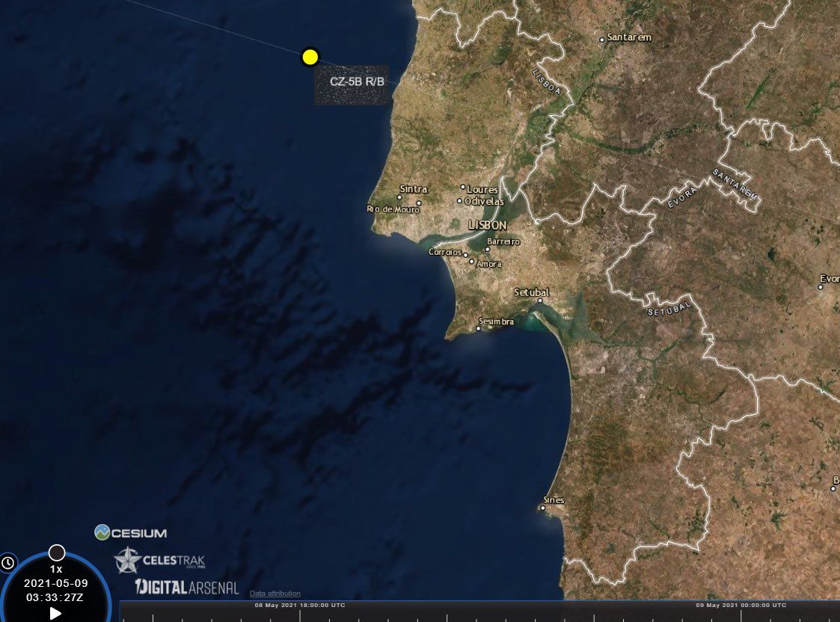Click the LISBON city label
Viewport: 840px width, 622px height.
488,225
